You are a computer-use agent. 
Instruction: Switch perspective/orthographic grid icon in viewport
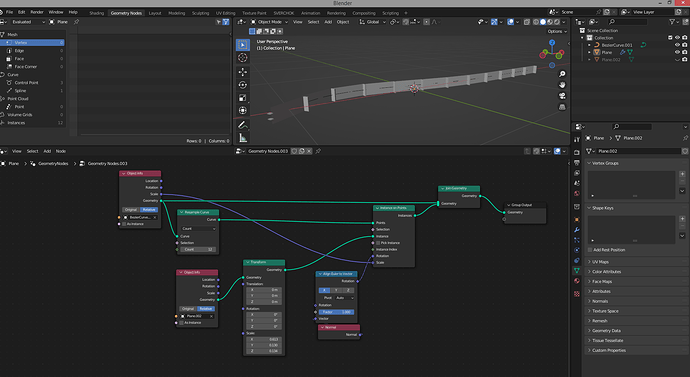(562, 107)
